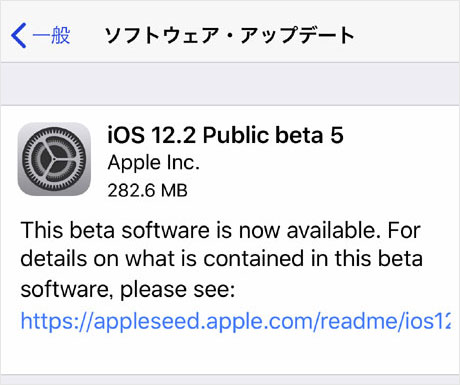The width and height of the screenshot is (460, 385).
Task: Click the word 'contained' in the description
Action: tap(255, 259)
